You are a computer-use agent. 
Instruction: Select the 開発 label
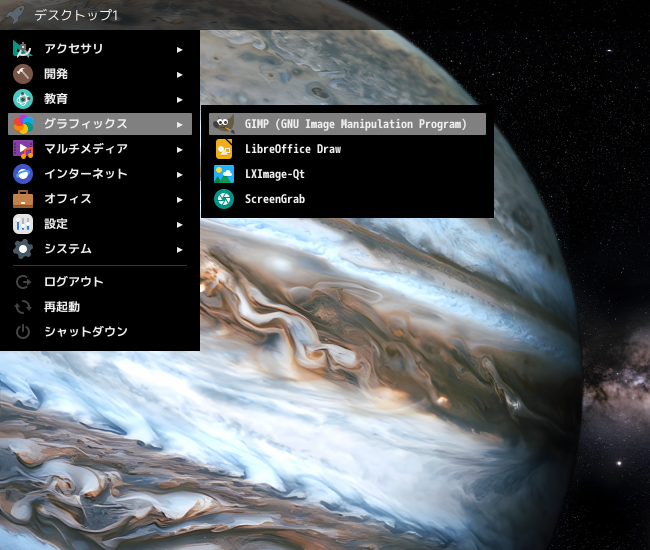pos(56,74)
